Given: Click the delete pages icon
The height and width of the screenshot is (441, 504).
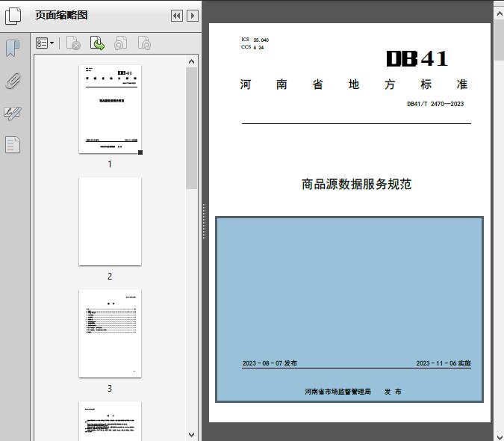Looking at the screenshot, I should point(73,44).
